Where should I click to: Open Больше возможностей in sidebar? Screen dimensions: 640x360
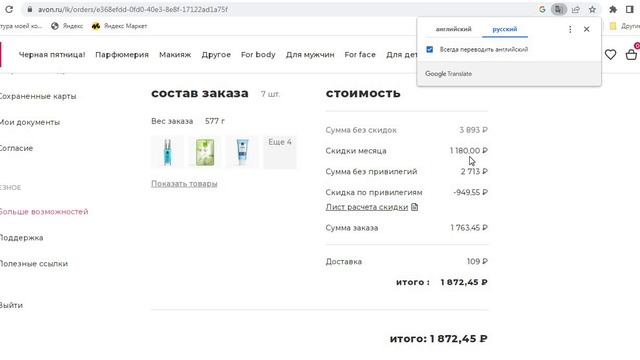click(x=44, y=211)
